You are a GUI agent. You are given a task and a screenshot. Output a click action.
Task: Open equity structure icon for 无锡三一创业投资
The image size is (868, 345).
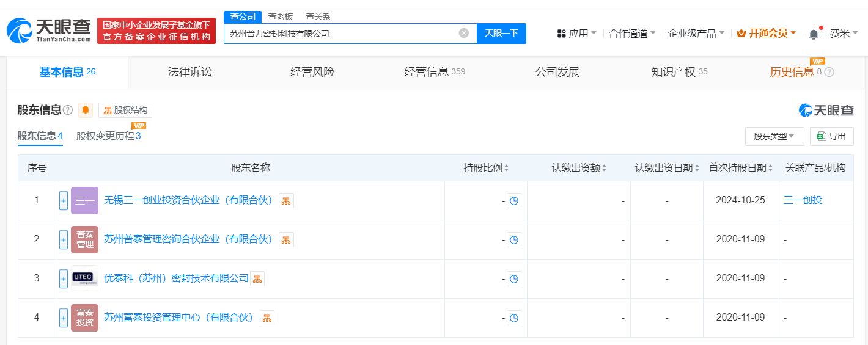coord(286,201)
